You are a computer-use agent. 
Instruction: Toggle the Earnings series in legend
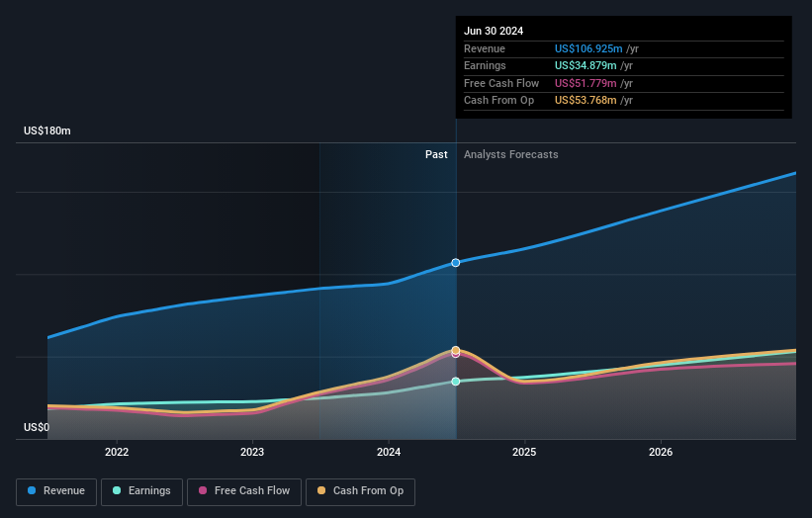coord(141,490)
